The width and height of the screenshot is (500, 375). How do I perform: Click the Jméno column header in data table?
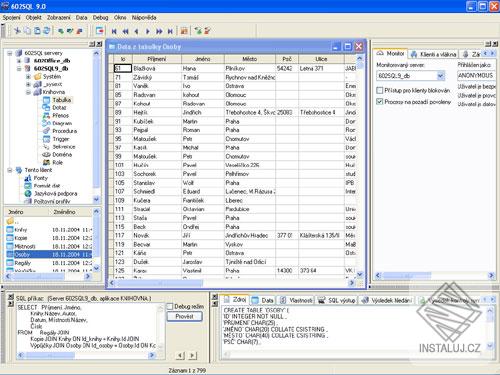click(x=203, y=59)
